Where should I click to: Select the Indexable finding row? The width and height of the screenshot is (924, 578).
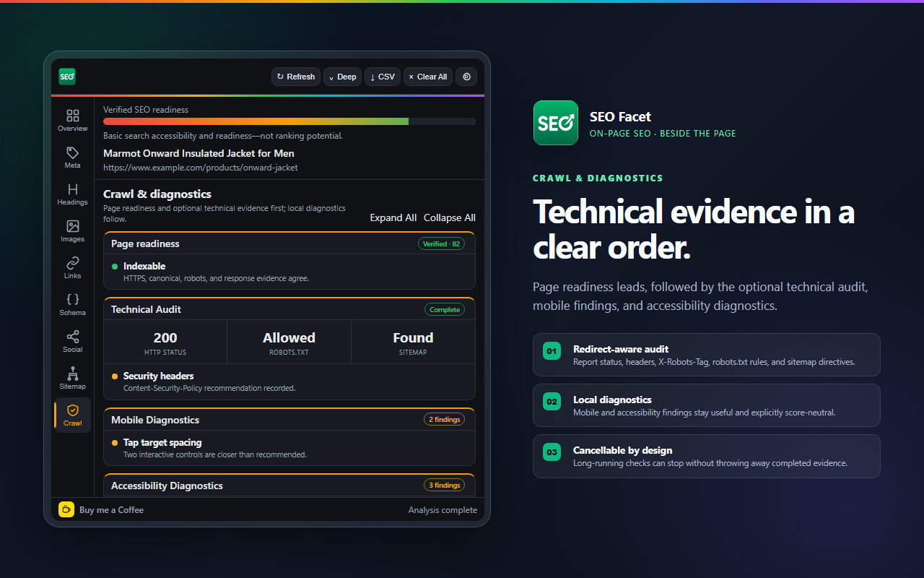point(289,272)
